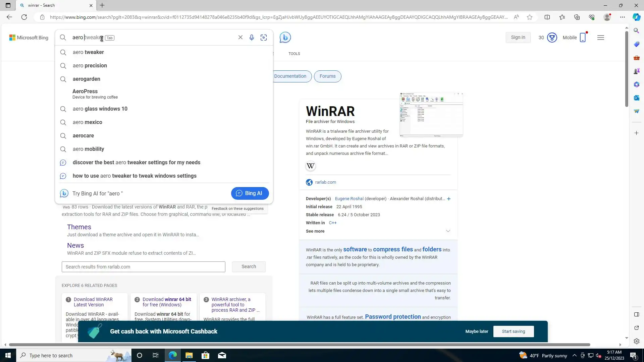The height and width of the screenshot is (362, 644).
Task: Click the WinRAR screenshot thumbnail
Action: 431,115
